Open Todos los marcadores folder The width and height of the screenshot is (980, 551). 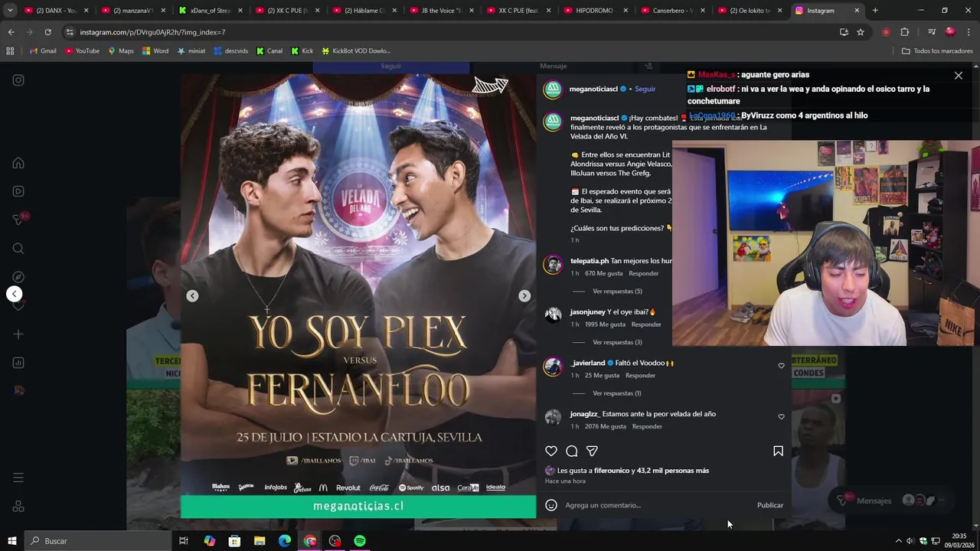click(937, 51)
